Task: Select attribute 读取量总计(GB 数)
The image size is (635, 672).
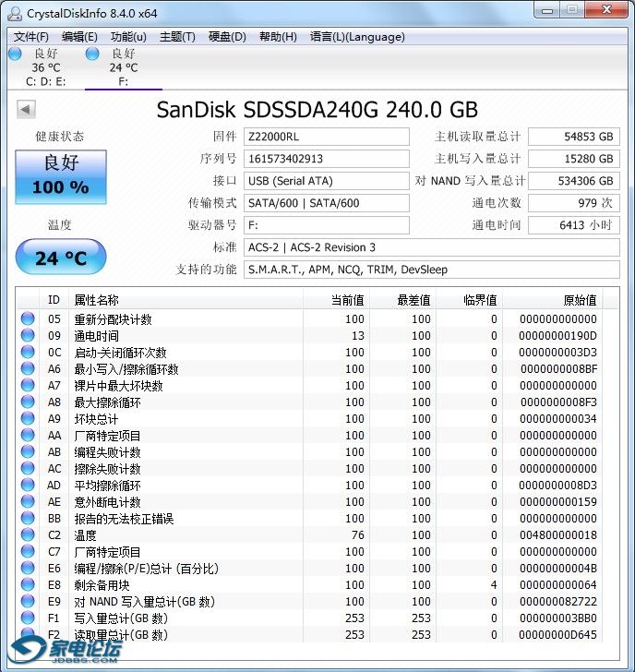Action: coord(121,635)
